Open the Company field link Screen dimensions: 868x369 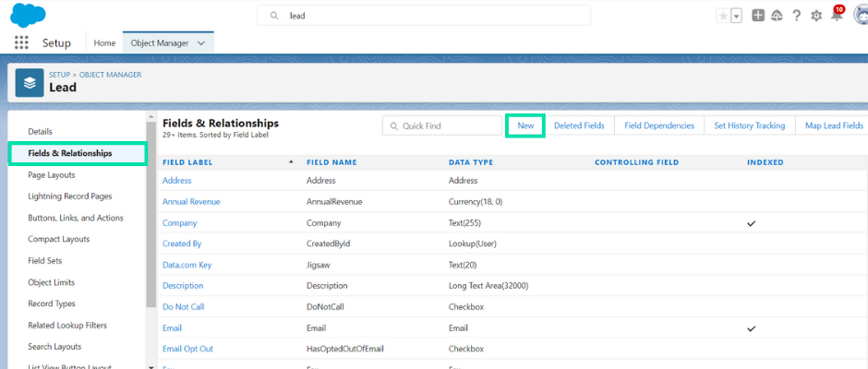pos(180,223)
